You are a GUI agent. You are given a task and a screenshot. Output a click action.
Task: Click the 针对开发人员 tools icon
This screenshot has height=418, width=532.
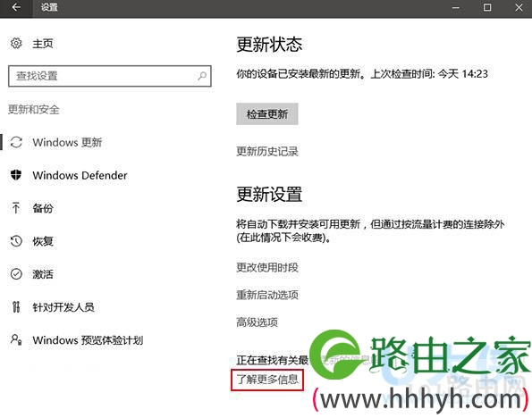16,307
